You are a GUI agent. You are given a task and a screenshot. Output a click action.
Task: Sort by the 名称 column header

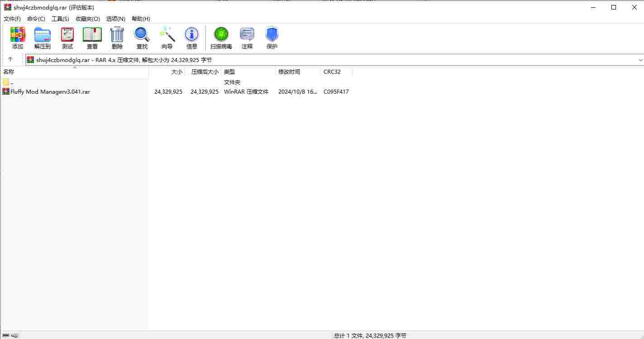pyautogui.click(x=74, y=72)
